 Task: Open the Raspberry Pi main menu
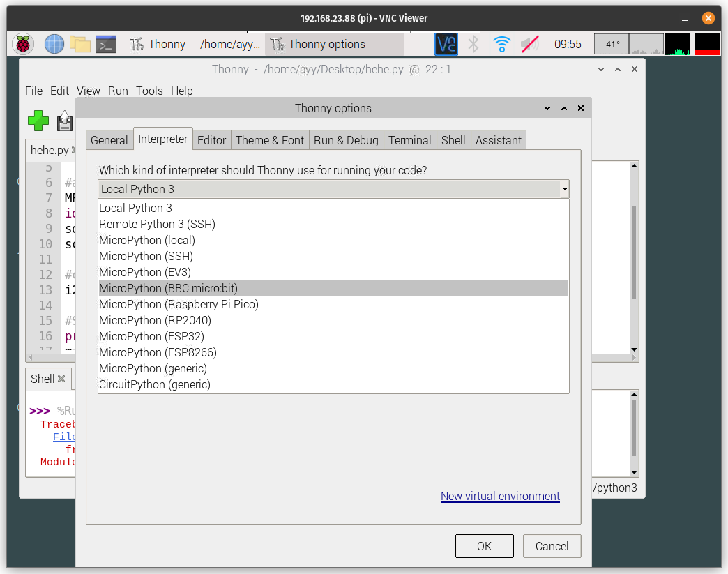click(x=23, y=44)
